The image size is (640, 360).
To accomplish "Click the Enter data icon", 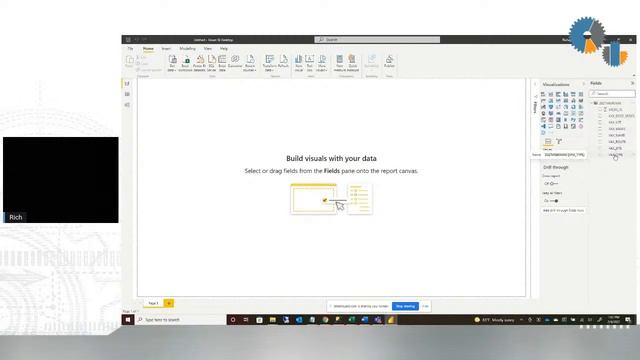I will (x=222, y=63).
